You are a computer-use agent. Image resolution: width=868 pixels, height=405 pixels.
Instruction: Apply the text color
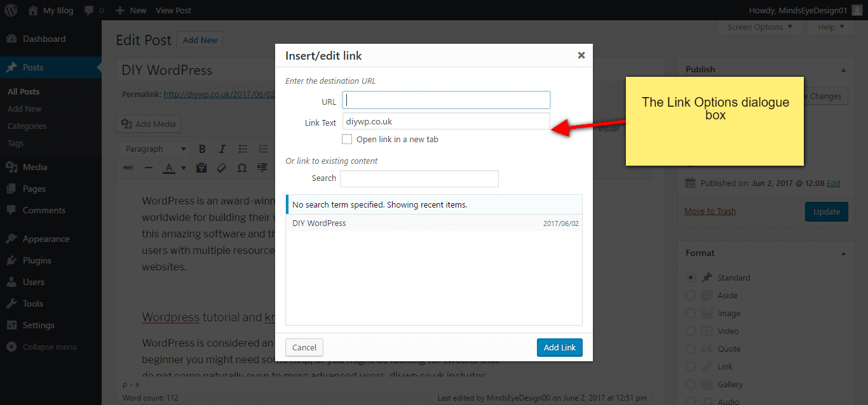point(169,168)
